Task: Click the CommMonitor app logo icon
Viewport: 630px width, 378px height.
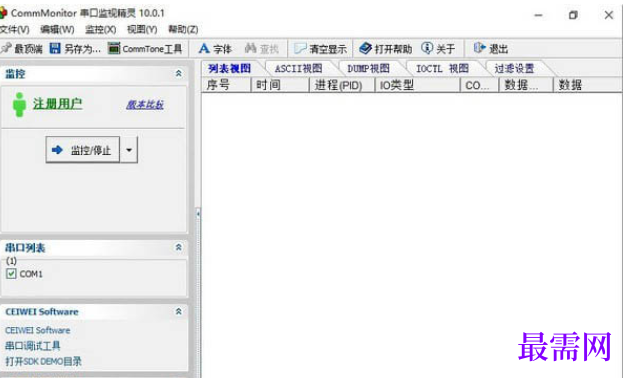Action: (4, 13)
